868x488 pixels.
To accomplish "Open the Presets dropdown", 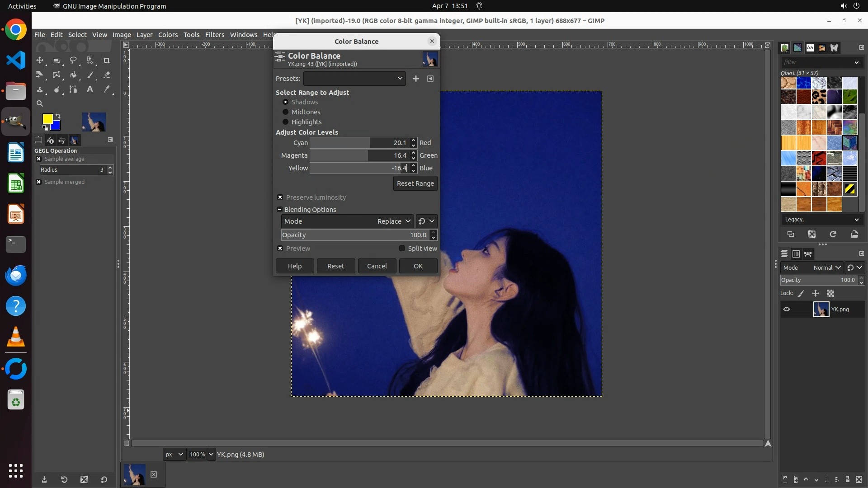I will pyautogui.click(x=354, y=79).
